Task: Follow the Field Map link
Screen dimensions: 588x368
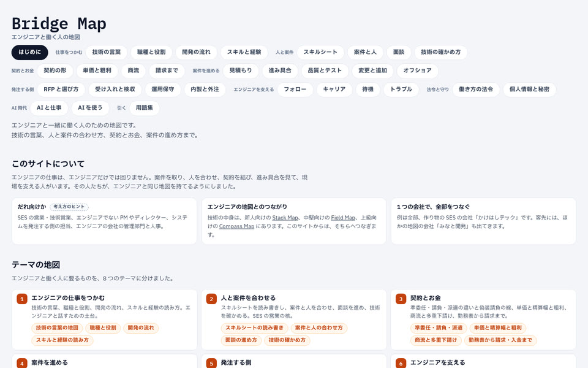Action: (x=343, y=217)
